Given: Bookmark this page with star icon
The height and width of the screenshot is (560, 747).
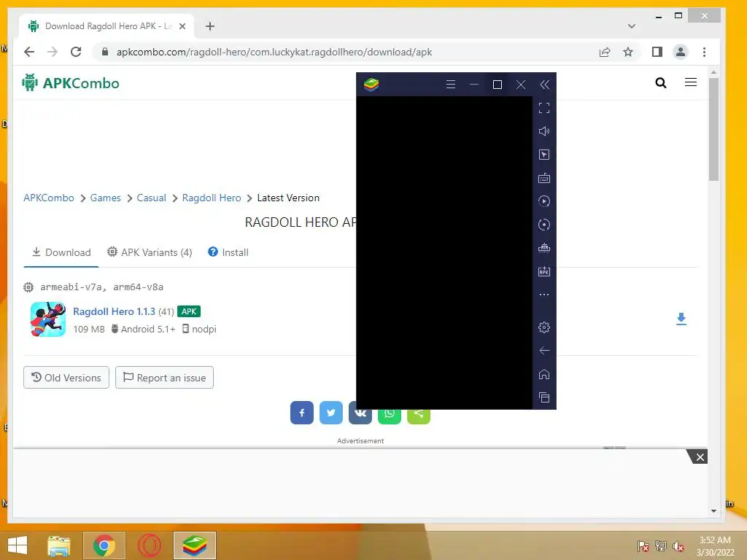Looking at the screenshot, I should pos(628,52).
